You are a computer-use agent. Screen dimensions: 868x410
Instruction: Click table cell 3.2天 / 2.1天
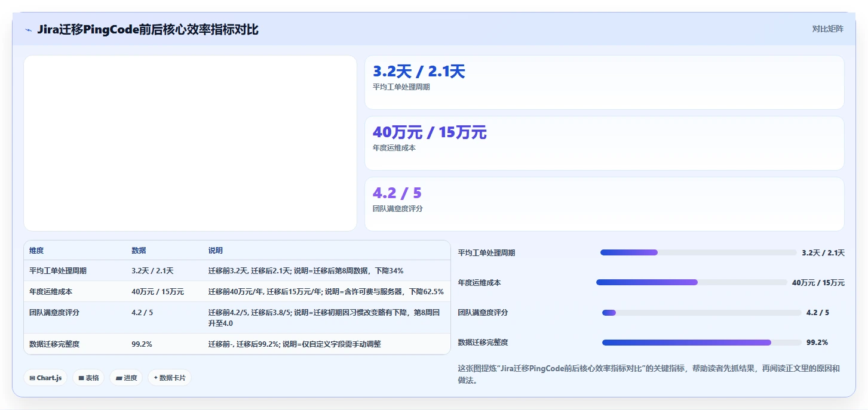(x=152, y=271)
